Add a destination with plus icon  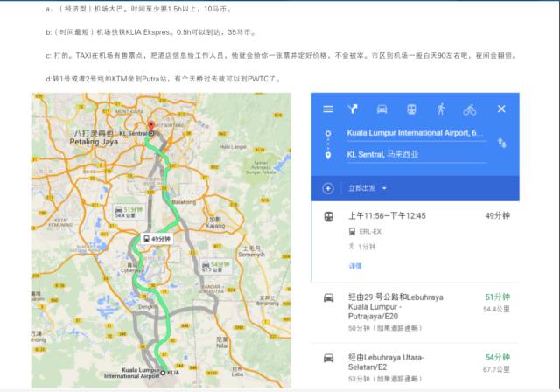pos(328,188)
